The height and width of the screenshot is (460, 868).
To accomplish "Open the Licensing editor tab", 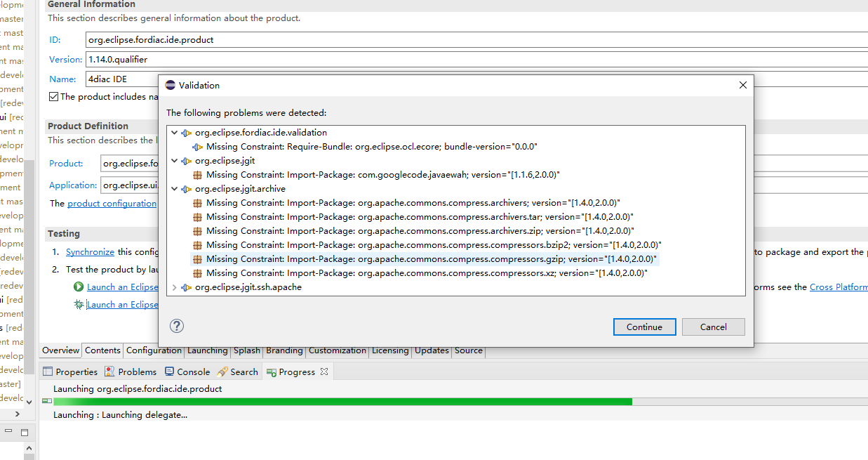I will 390,350.
